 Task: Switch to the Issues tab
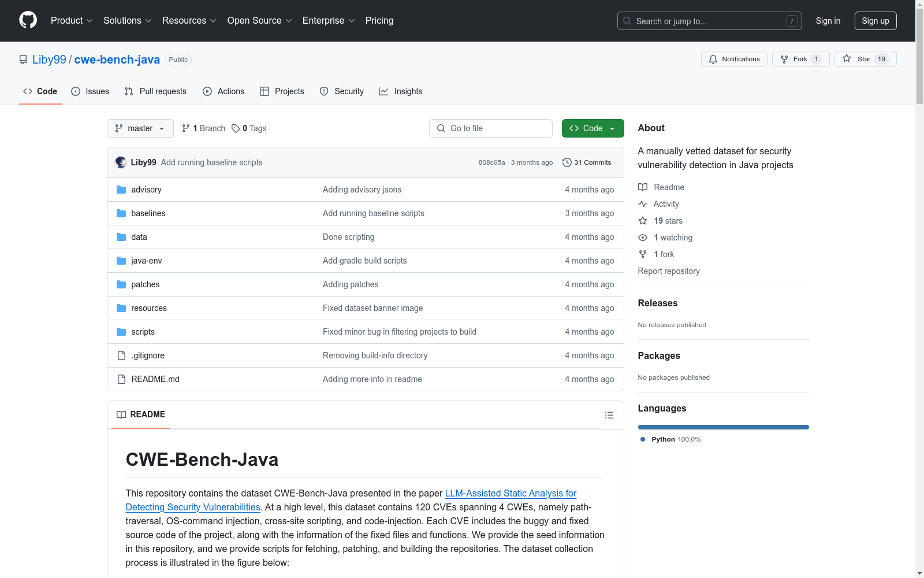(90, 91)
